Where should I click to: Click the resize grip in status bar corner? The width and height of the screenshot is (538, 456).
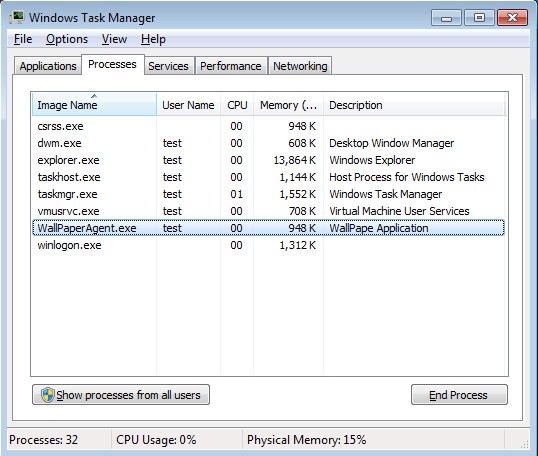(524, 444)
